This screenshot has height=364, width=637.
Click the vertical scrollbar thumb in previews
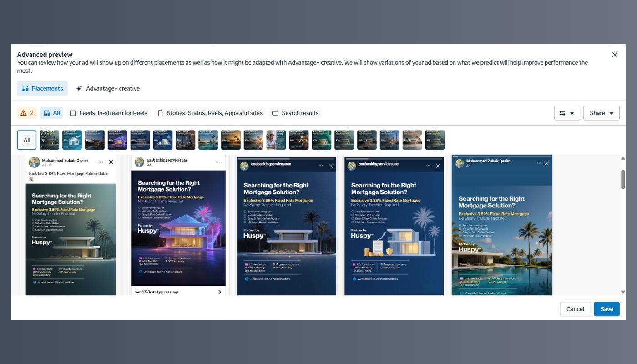point(623,179)
